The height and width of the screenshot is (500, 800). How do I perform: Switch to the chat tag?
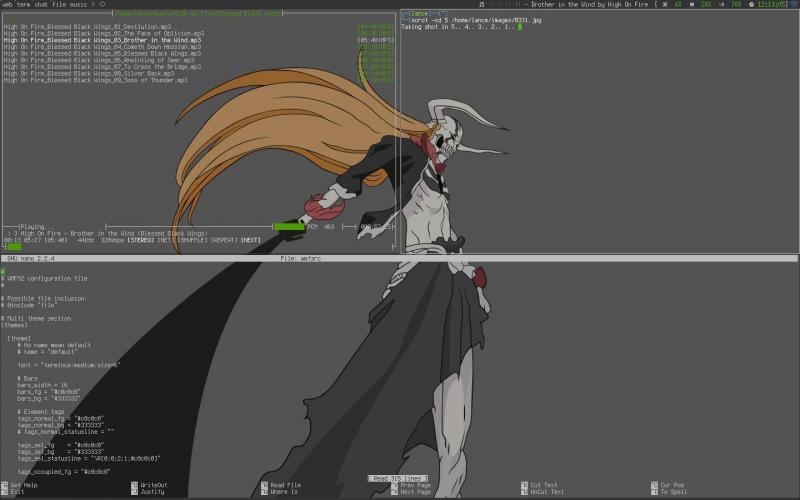pyautogui.click(x=41, y=4)
